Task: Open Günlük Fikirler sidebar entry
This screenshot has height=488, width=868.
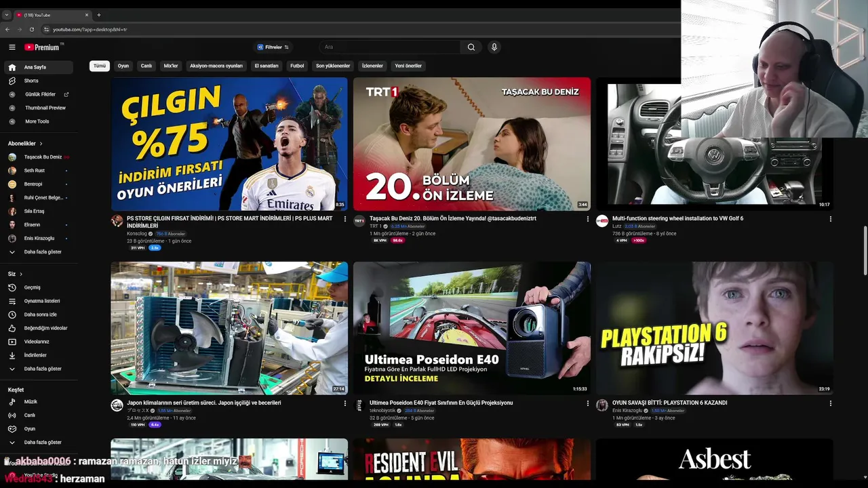Action: point(39,94)
